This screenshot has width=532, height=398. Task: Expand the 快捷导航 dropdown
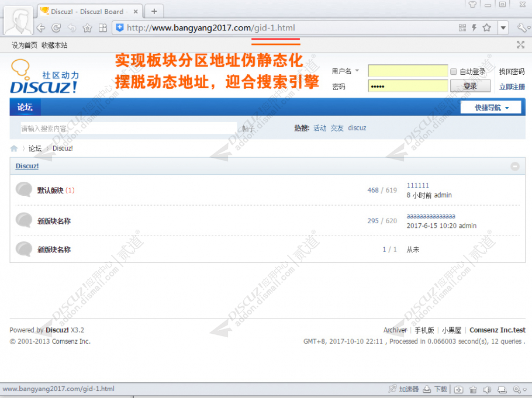click(x=490, y=108)
